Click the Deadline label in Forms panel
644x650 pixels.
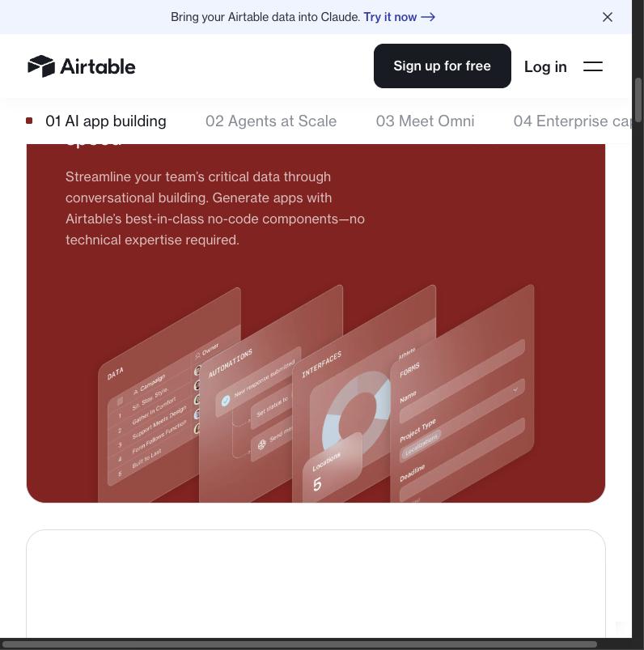413,473
